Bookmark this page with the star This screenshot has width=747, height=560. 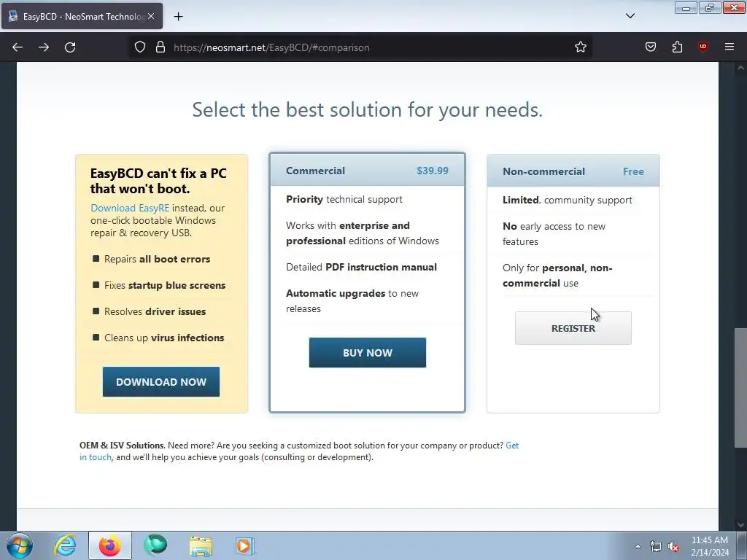click(x=580, y=47)
